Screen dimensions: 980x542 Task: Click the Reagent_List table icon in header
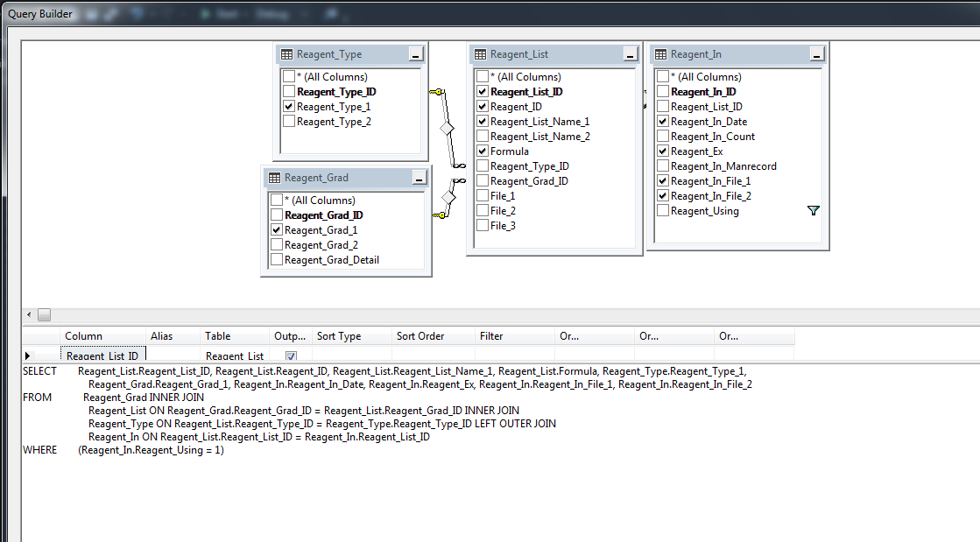click(x=480, y=54)
